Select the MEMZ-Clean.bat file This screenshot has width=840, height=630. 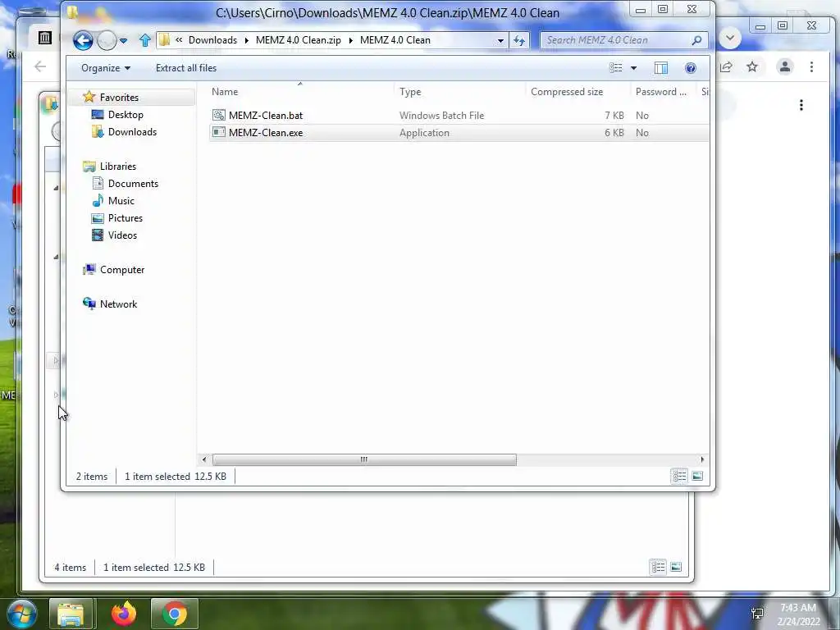tap(459, 115)
